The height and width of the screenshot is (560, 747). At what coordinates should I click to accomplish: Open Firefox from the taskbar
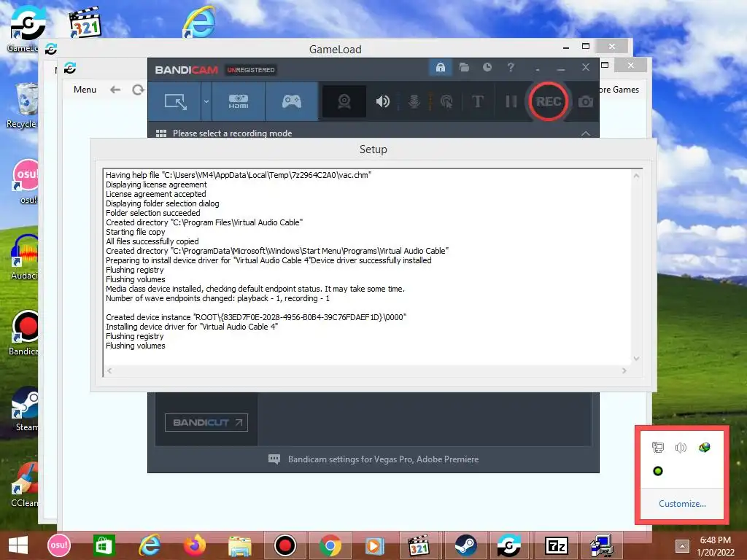(194, 545)
